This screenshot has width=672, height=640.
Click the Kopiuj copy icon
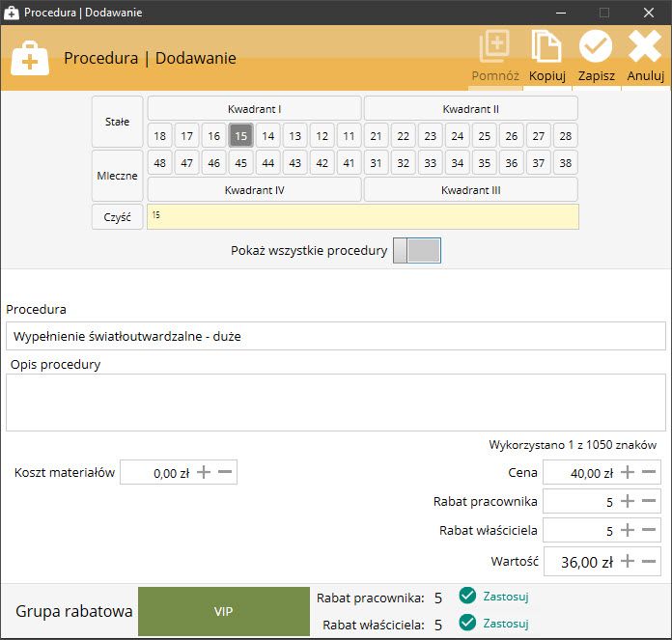point(546,45)
